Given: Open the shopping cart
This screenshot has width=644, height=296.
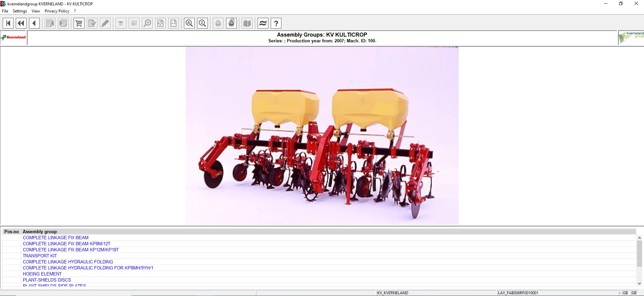Looking at the screenshot, I should click(x=79, y=23).
